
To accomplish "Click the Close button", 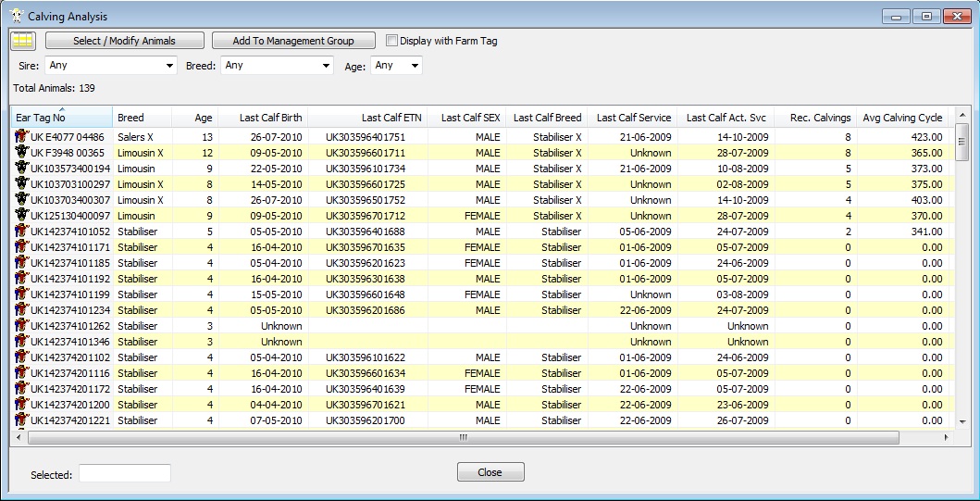I will pyautogui.click(x=490, y=472).
